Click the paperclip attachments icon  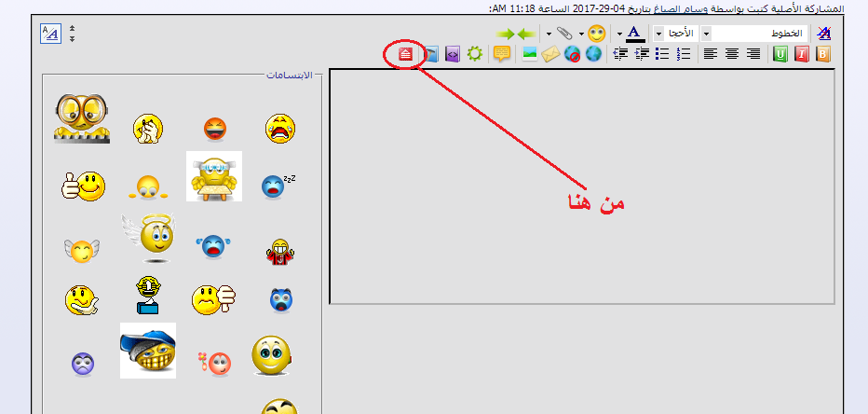565,34
